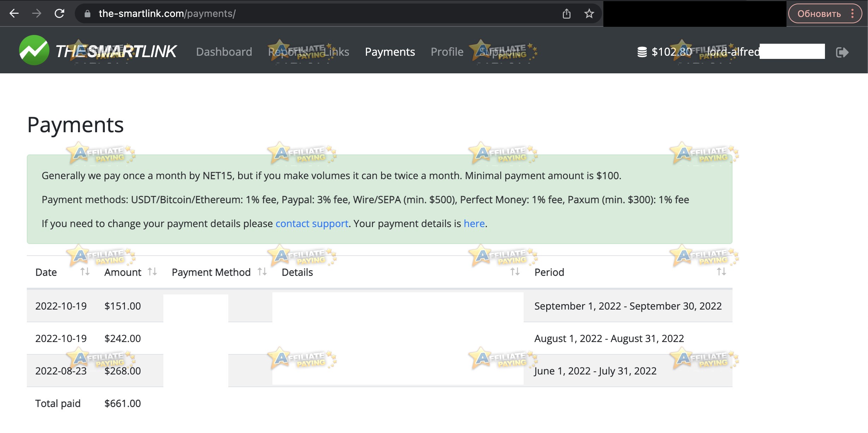Click the 2022-10-19 date in $151.00 row
The width and height of the screenshot is (868, 433).
point(61,306)
